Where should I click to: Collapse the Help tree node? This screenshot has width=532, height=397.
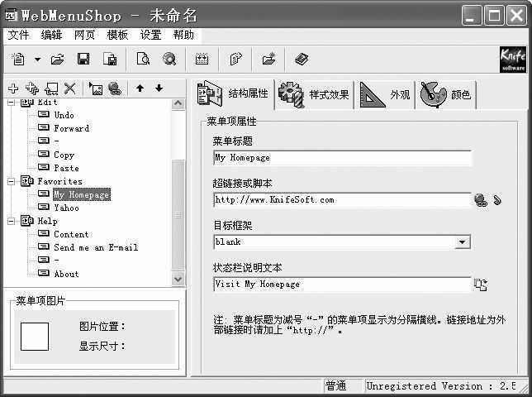[12, 221]
